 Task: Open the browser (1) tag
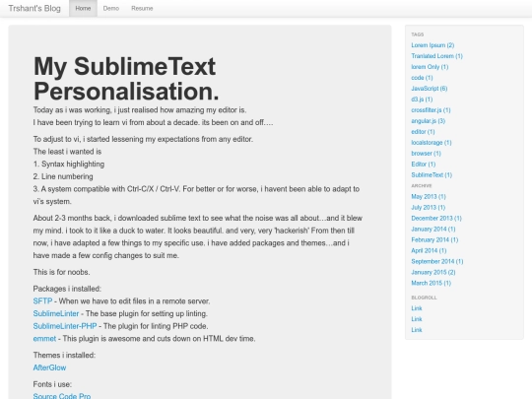click(426, 154)
